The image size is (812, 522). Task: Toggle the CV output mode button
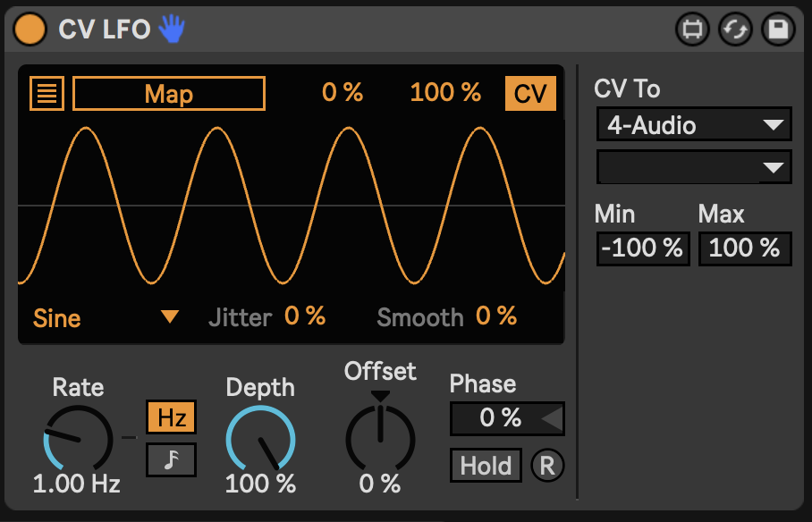pyautogui.click(x=530, y=94)
